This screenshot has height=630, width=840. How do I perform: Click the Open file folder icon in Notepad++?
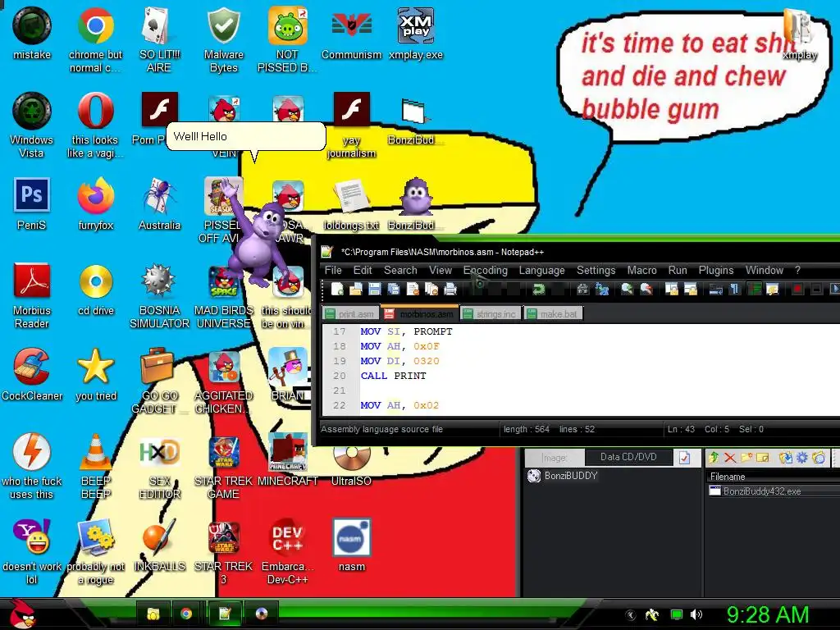pyautogui.click(x=356, y=290)
